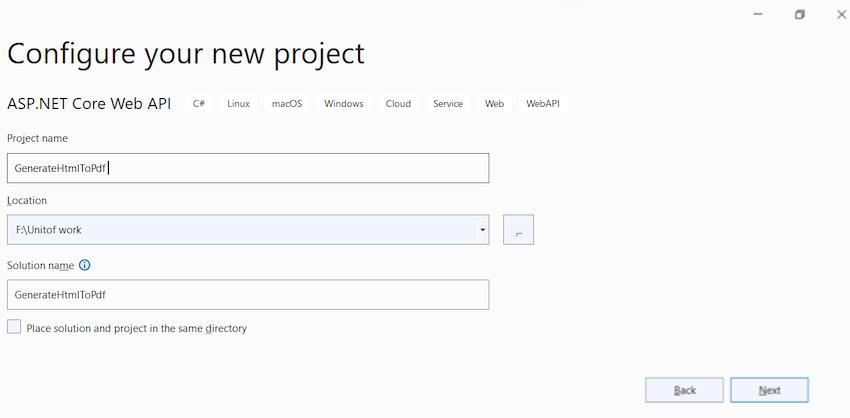Click the browse location ellipsis button
This screenshot has width=850, height=418.
[x=518, y=230]
